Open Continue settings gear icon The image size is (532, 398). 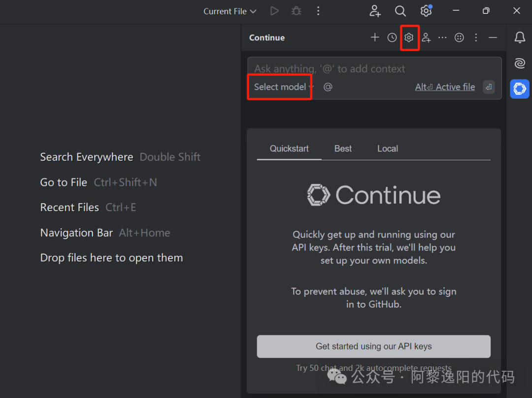click(409, 37)
